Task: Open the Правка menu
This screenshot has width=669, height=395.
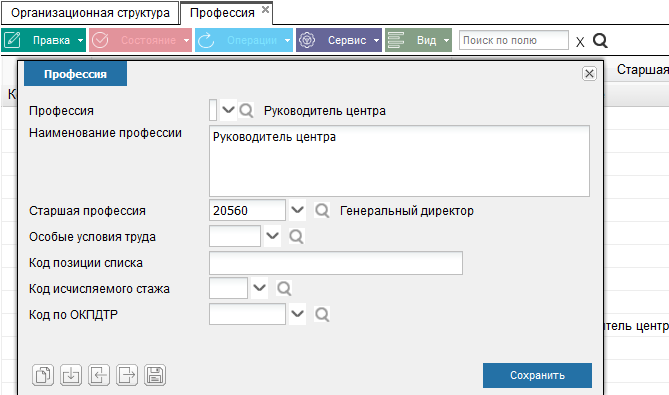Action: (x=44, y=40)
